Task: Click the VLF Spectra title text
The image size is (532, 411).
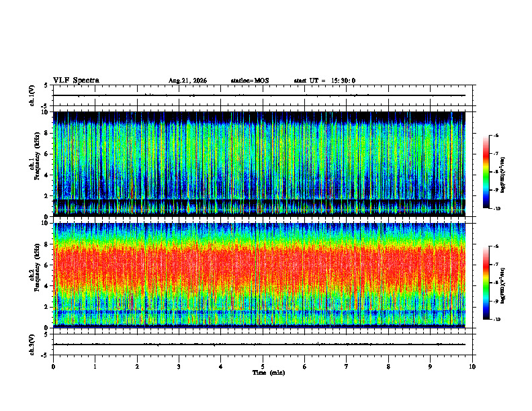Action: 76,81
